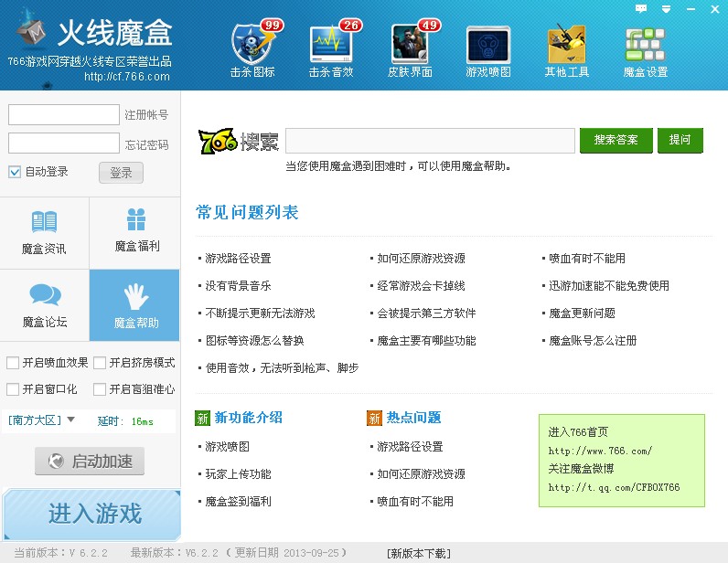
Task: Select the 魔盒帮助 help tab
Action: [136, 306]
